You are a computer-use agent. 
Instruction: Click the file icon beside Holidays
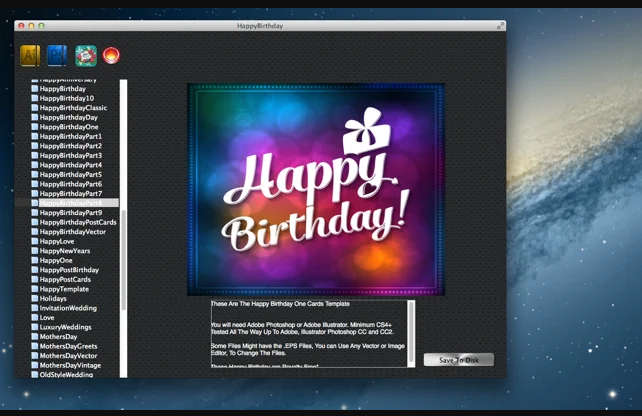point(35,299)
